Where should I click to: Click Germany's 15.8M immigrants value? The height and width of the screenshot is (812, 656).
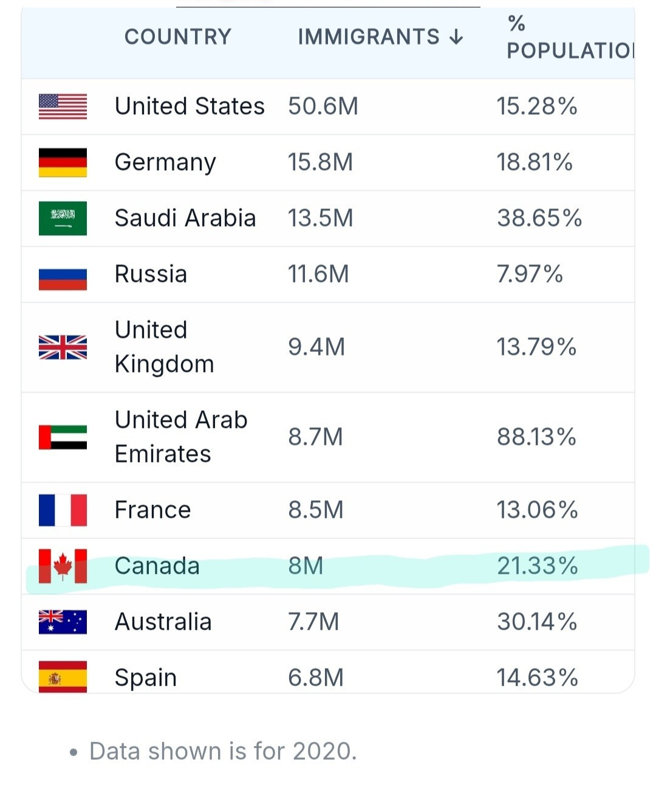(x=320, y=162)
